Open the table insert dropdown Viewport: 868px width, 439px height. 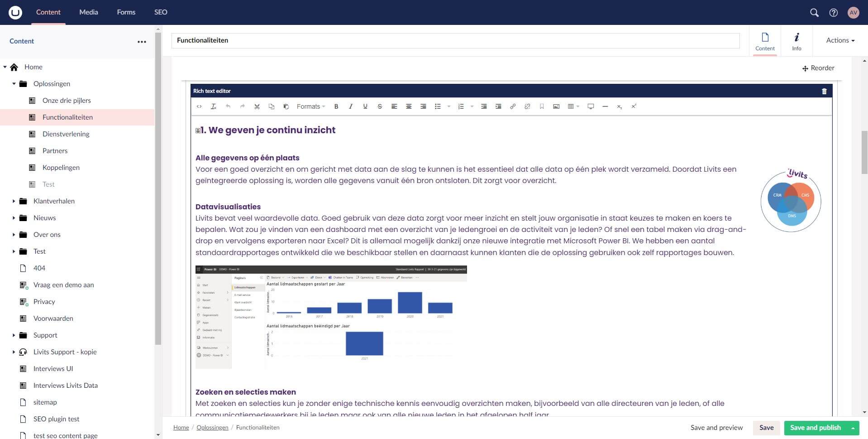tap(573, 106)
